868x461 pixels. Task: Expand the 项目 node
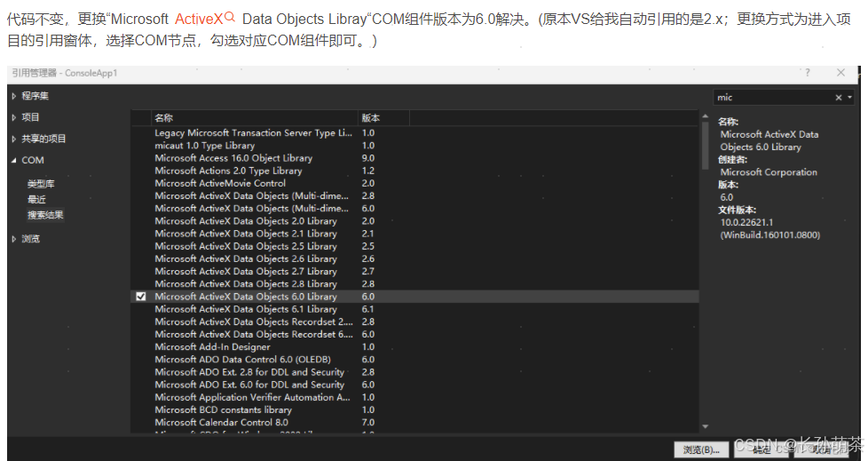(x=14, y=117)
